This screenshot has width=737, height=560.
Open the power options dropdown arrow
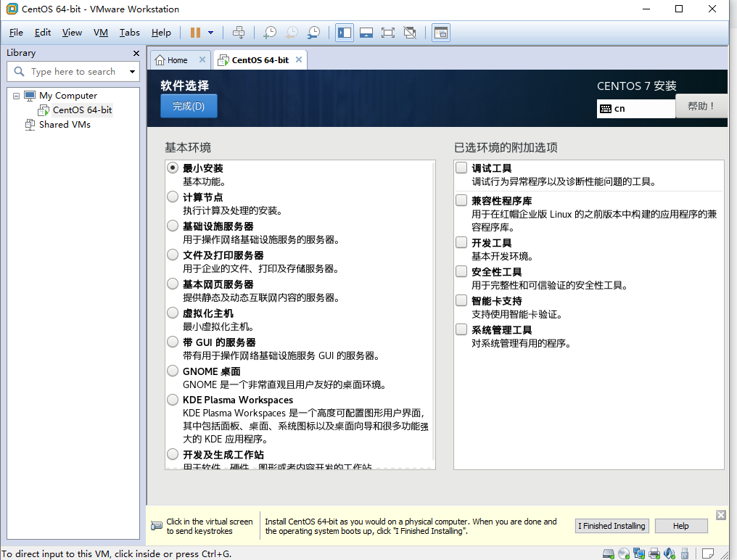pos(211,33)
